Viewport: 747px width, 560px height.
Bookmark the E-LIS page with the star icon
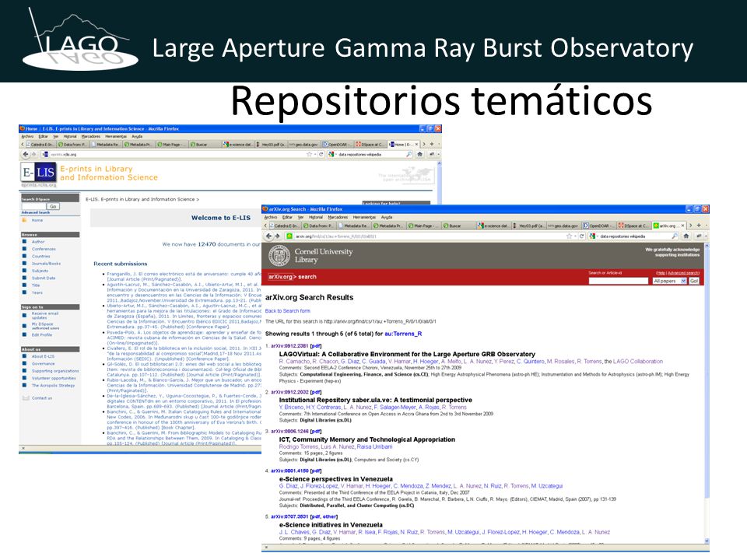(309, 154)
